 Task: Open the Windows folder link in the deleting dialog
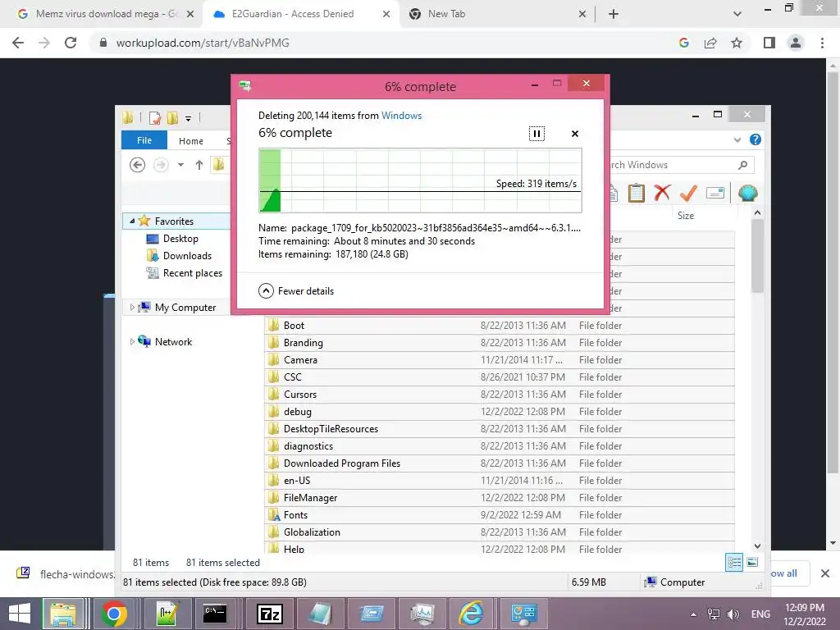pos(401,115)
